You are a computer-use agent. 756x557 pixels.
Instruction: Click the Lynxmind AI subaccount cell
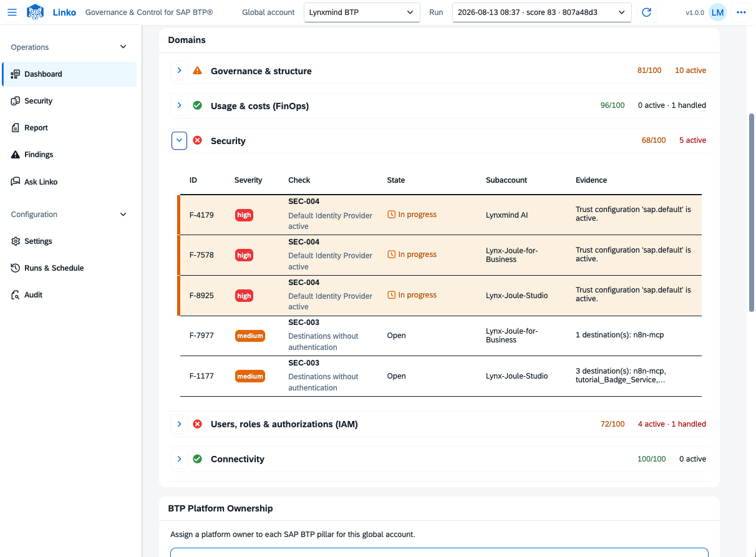(507, 215)
